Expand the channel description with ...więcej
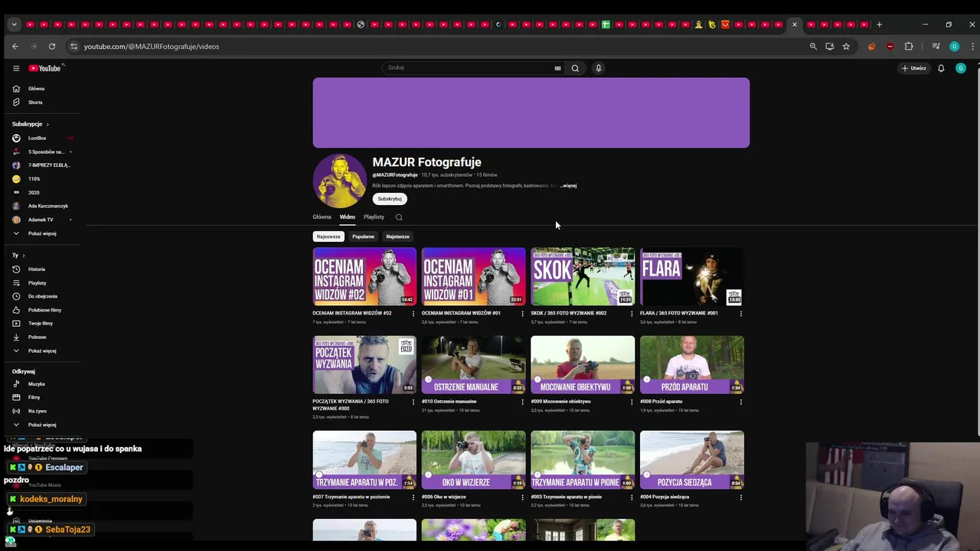The width and height of the screenshot is (980, 551). pos(568,186)
